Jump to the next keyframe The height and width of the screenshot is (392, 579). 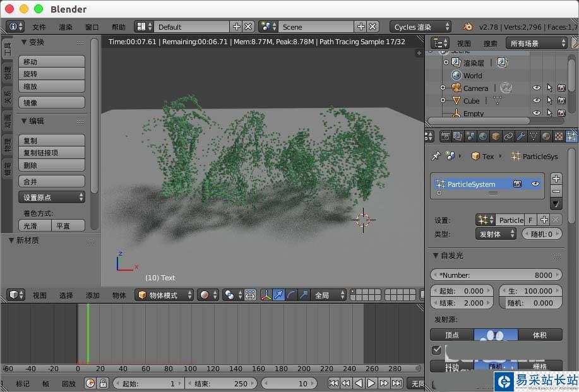[x=384, y=384]
